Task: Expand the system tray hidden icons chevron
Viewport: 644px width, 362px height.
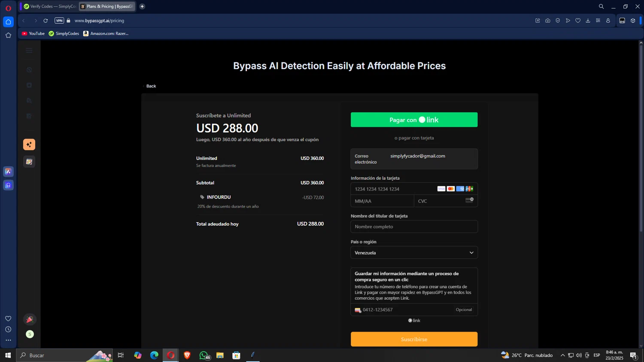Action: click(x=562, y=355)
